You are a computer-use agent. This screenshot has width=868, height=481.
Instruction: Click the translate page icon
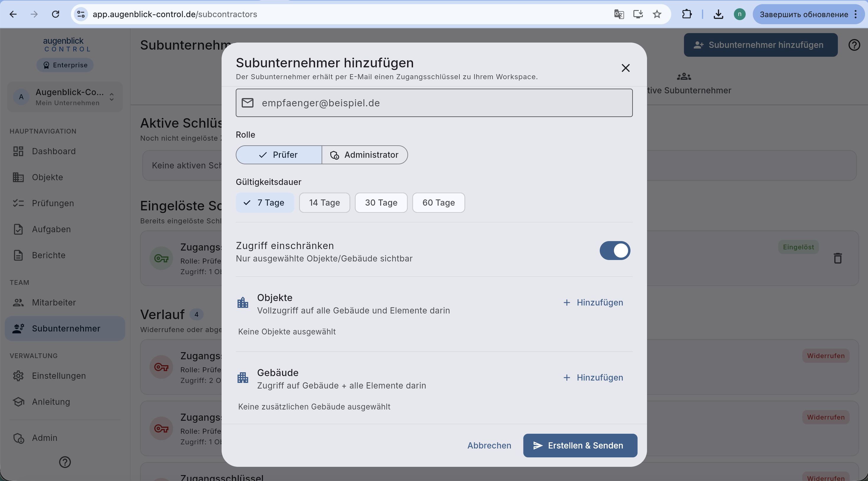[619, 14]
